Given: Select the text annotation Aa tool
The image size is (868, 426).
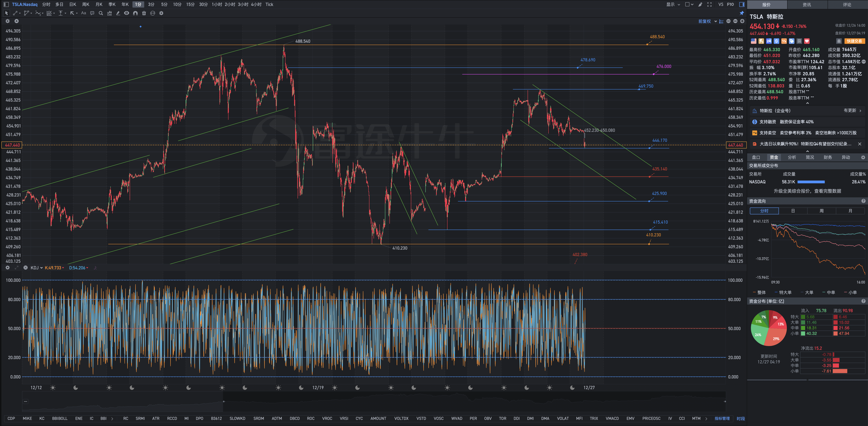Looking at the screenshot, I should (x=84, y=13).
